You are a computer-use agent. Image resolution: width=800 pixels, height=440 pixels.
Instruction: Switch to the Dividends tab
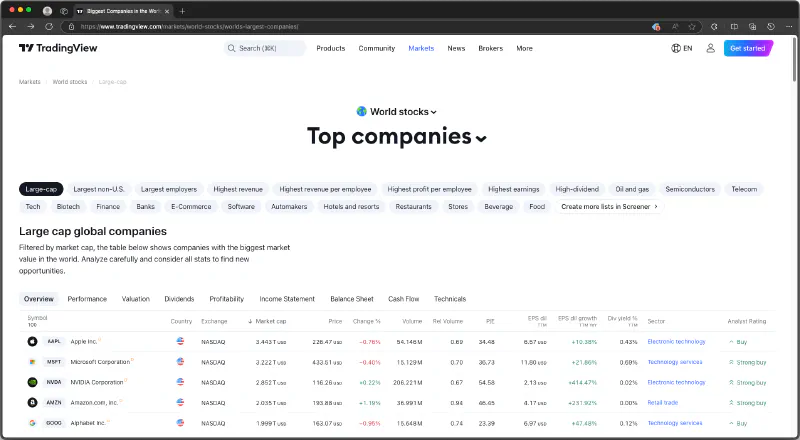(x=179, y=299)
